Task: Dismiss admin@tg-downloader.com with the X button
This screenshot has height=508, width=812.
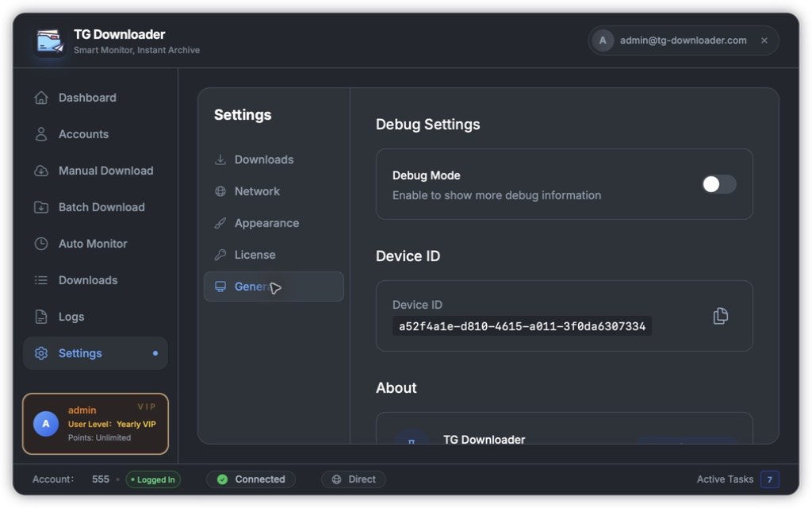Action: tap(764, 40)
